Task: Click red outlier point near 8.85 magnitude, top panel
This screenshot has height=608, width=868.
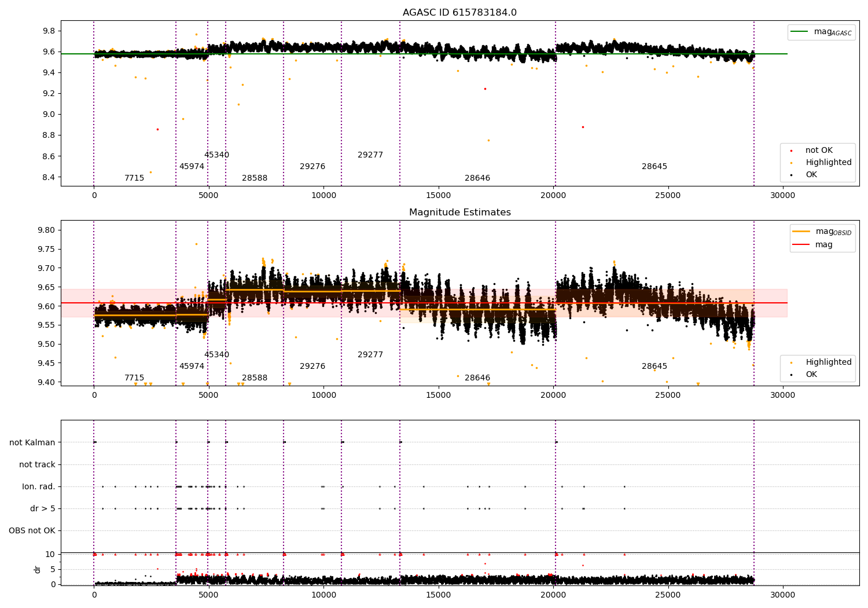Action: click(157, 129)
